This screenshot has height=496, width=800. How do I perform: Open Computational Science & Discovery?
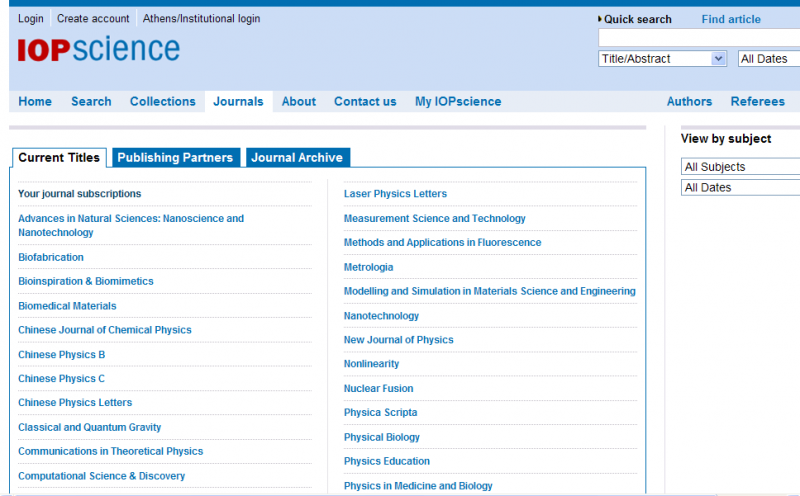tap(102, 476)
